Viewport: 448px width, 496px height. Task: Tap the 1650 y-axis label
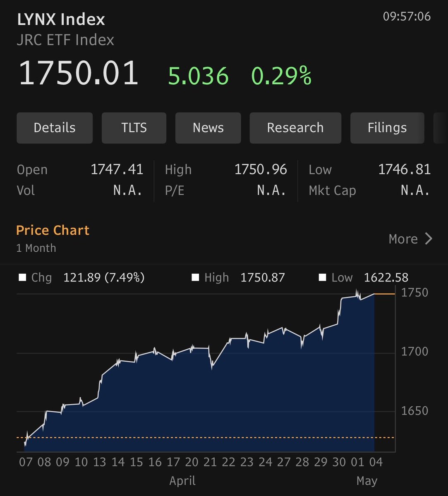pos(415,411)
